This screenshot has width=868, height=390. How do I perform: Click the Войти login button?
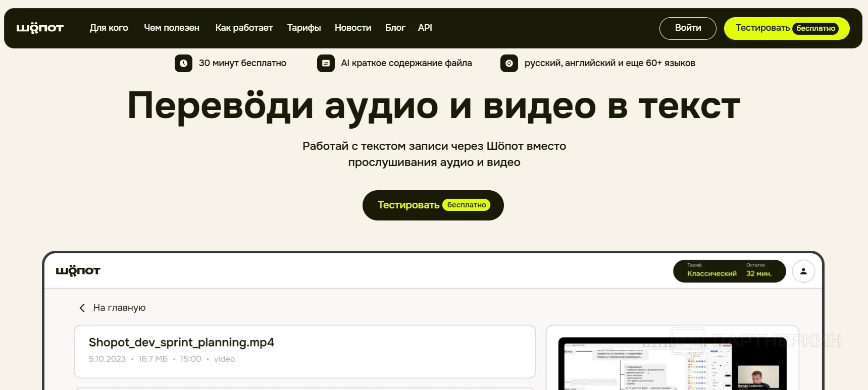tap(688, 28)
